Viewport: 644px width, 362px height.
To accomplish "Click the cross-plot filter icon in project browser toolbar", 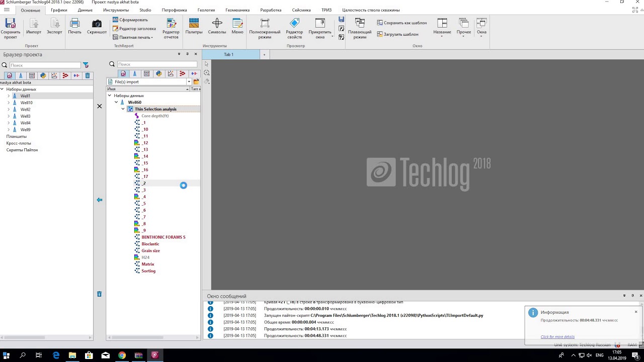I will coord(54,75).
